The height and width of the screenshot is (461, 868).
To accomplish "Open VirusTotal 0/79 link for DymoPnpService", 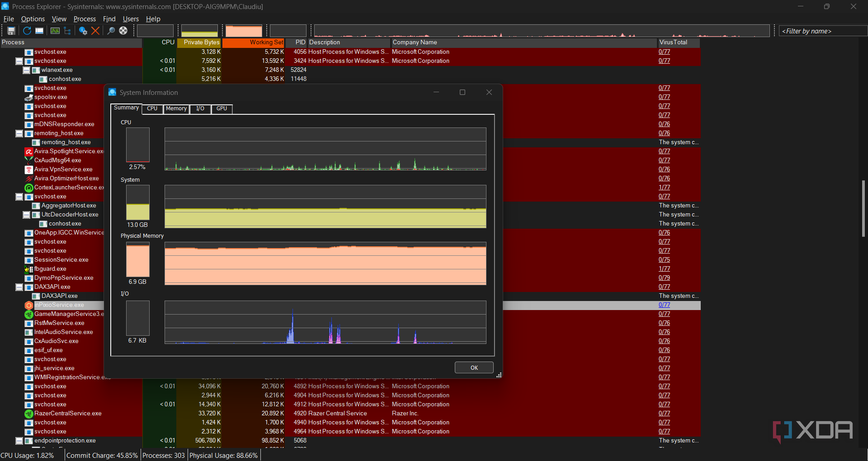I will [x=664, y=278].
